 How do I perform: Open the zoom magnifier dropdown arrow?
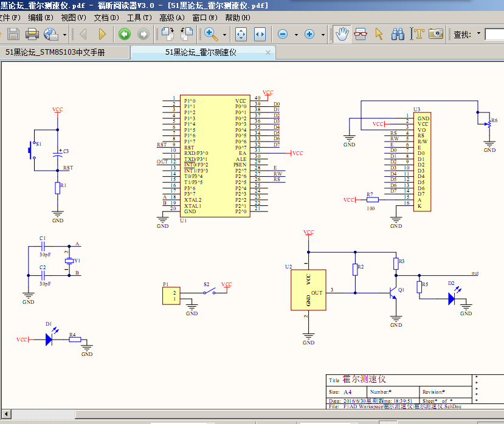[224, 35]
